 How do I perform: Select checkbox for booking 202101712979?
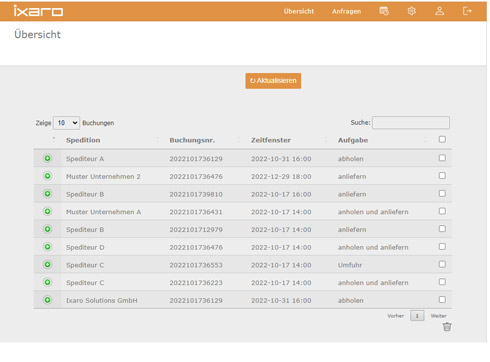(442, 229)
